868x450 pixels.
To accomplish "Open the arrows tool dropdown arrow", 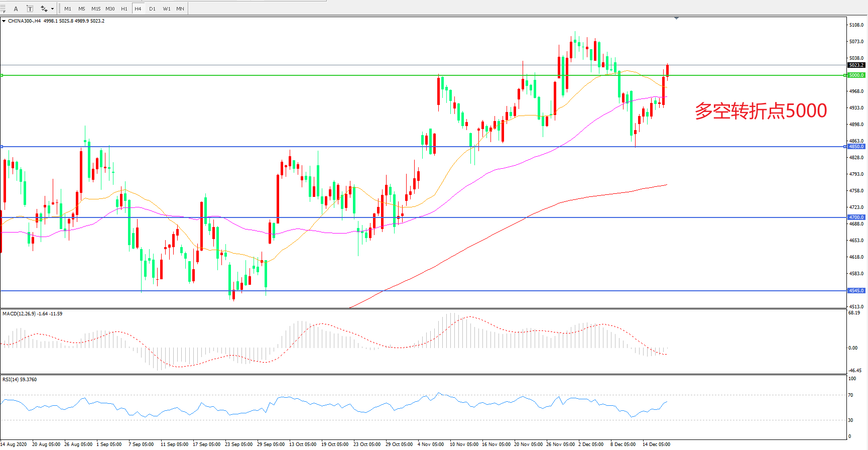I will click(x=52, y=9).
